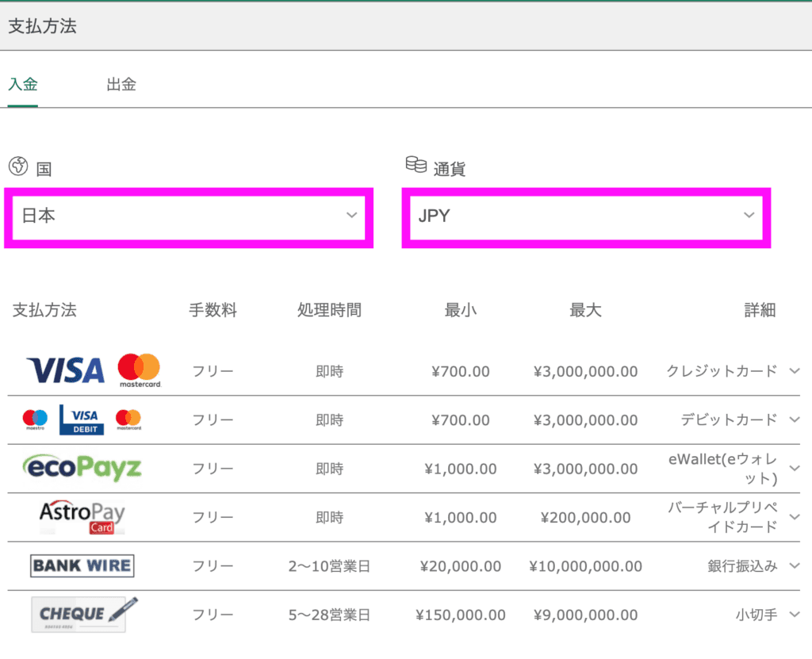Click the Mastercard logo in credit card row

[140, 370]
